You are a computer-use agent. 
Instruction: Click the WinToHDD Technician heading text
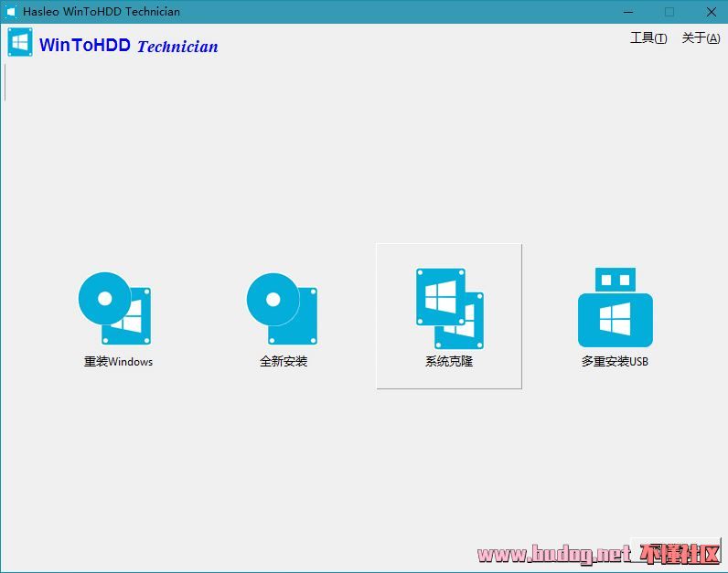(x=129, y=46)
